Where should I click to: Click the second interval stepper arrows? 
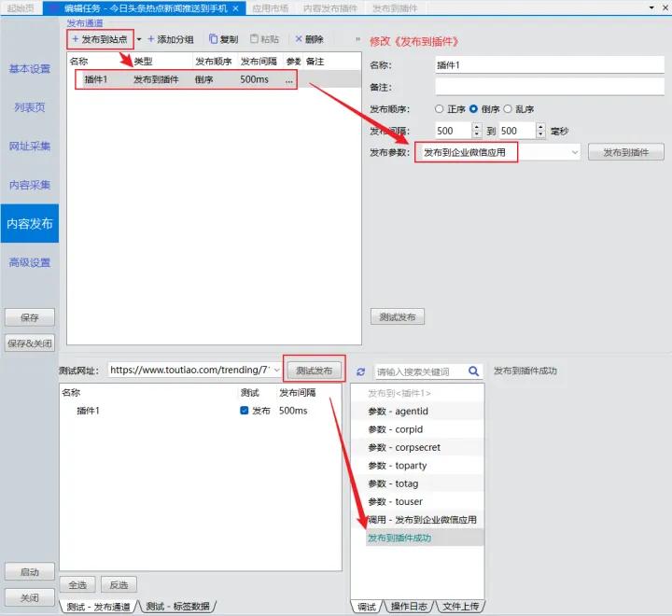(x=540, y=131)
